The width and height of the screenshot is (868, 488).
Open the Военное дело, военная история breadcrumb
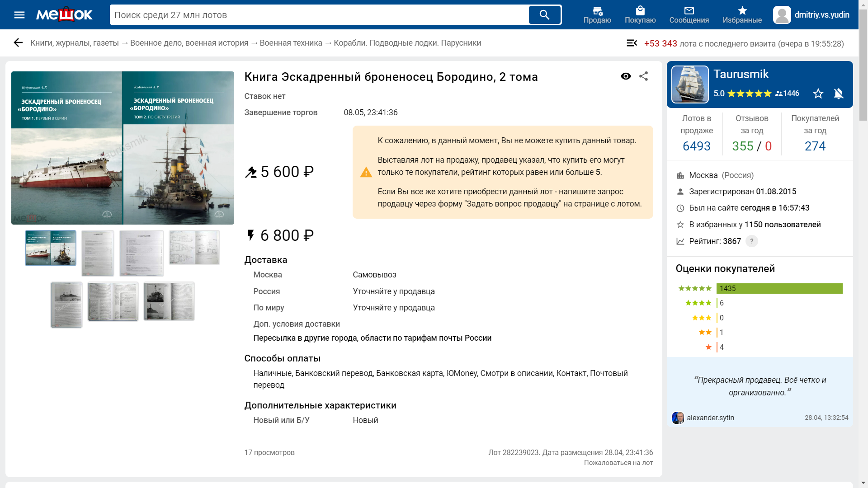(189, 43)
